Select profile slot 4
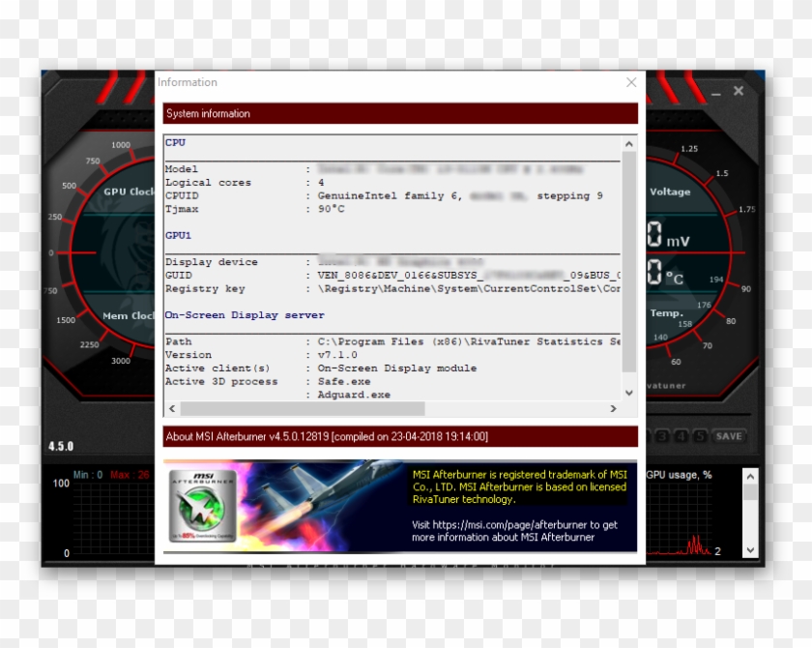Image resolution: width=812 pixels, height=648 pixels. click(x=681, y=435)
